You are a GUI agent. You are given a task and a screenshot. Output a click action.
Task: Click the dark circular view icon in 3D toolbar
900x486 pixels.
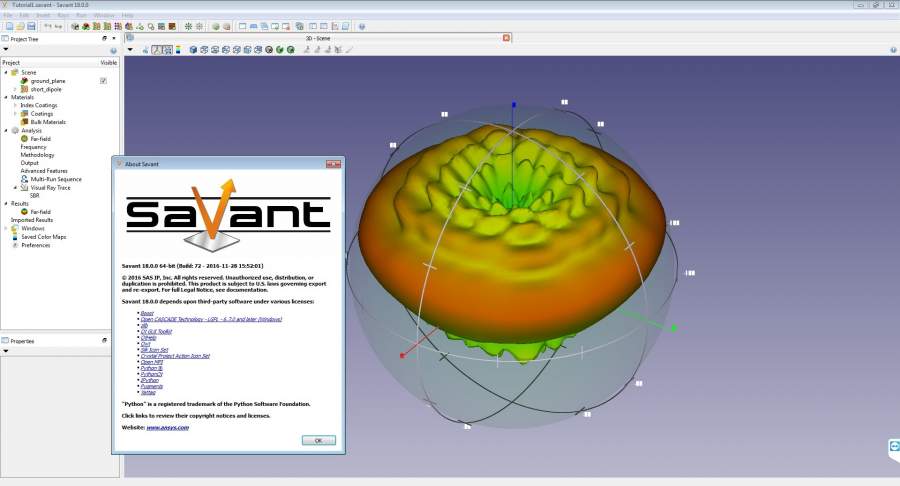click(269, 50)
